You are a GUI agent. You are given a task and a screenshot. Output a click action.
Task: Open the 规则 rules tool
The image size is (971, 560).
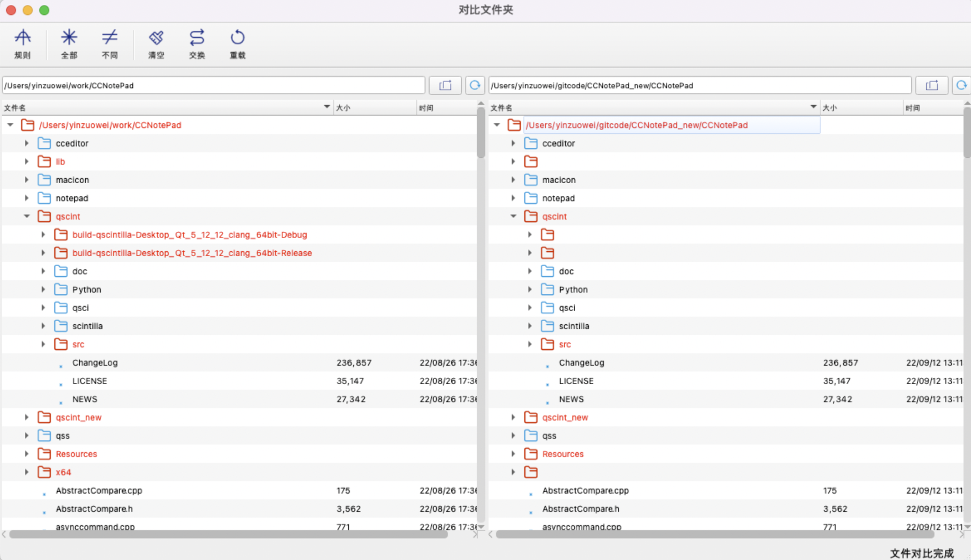tap(23, 43)
